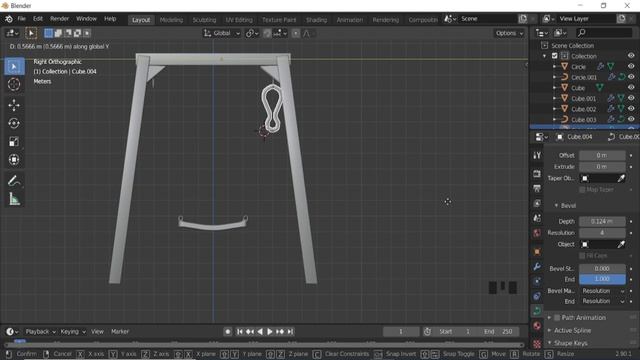Pick Taper Object with eyedropper
The image size is (640, 360).
(x=621, y=178)
